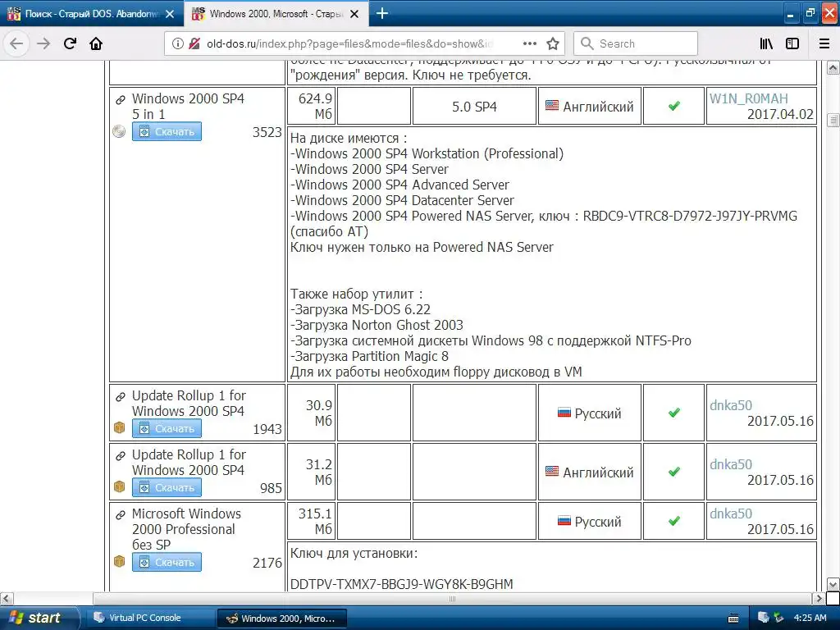Click package icon in 985 downloads row
Screen dimensions: 840x630
[119, 487]
